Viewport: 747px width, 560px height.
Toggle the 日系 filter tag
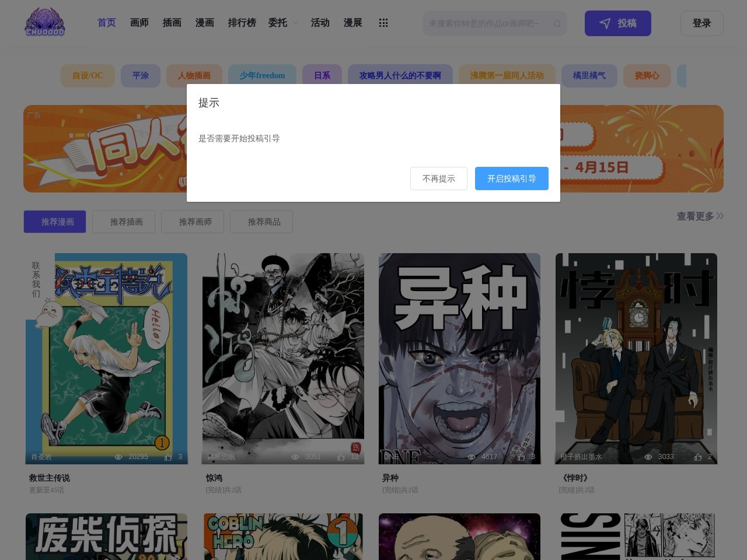click(x=322, y=75)
